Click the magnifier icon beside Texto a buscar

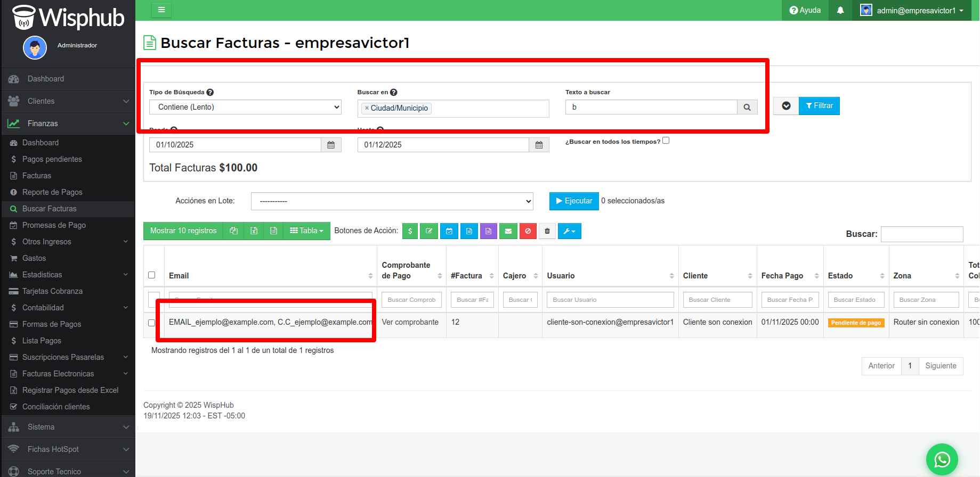747,108
